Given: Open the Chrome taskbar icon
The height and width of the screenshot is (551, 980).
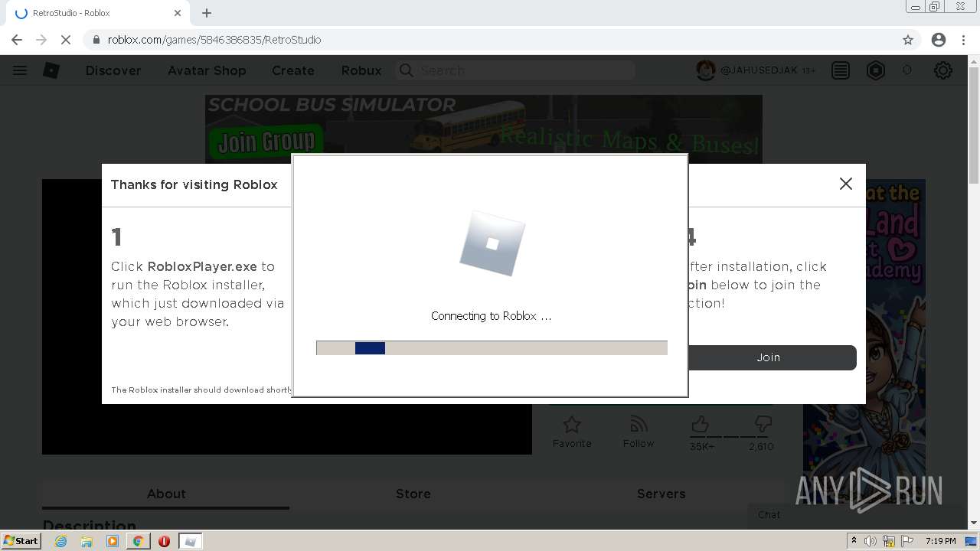Looking at the screenshot, I should pos(138,541).
